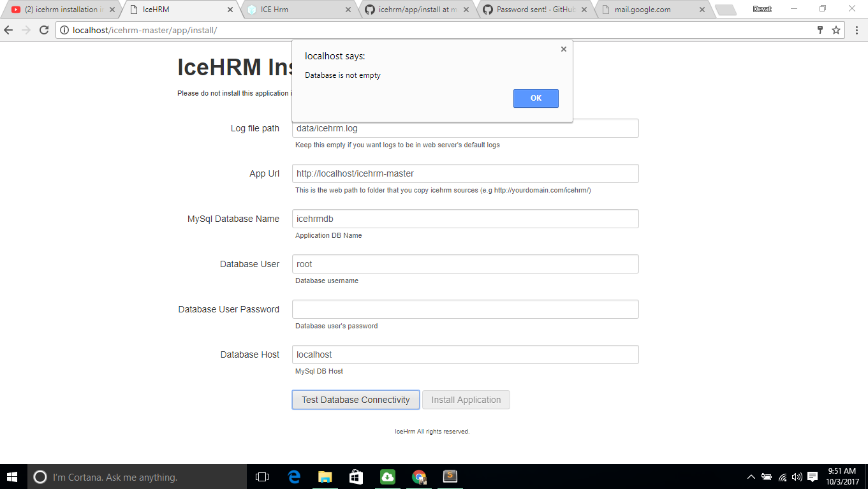Click the Chrome icon on the taskbar
The height and width of the screenshot is (489, 868).
(418, 476)
